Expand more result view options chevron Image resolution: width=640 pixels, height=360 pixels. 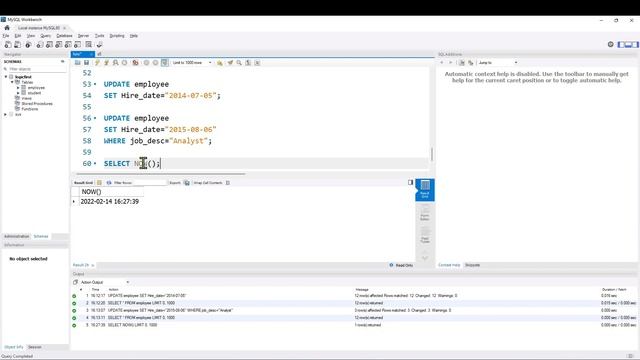[x=425, y=258]
